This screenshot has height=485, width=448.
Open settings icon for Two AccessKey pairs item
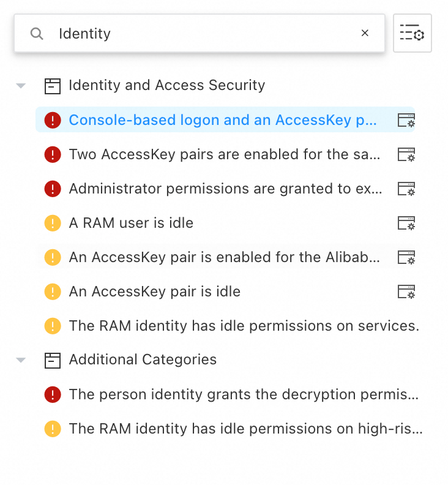tap(406, 154)
